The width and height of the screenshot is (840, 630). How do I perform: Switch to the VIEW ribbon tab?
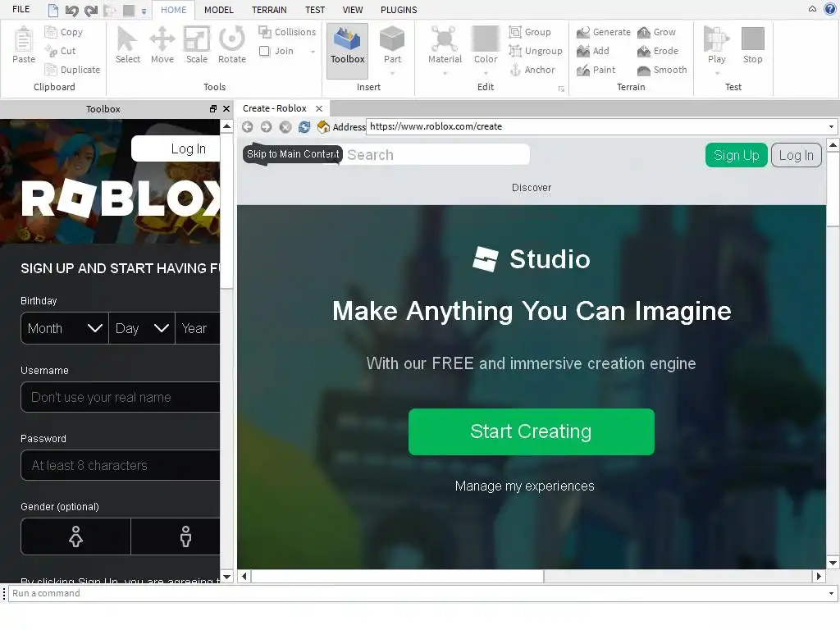(353, 10)
